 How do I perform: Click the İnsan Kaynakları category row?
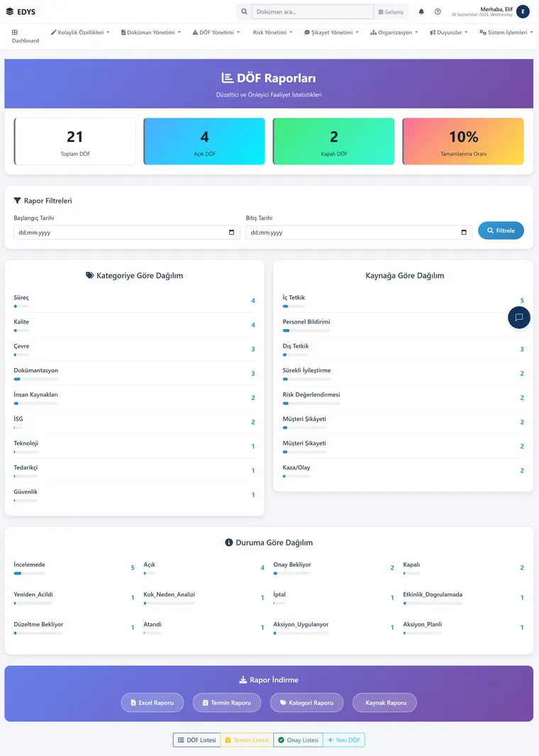coord(135,398)
